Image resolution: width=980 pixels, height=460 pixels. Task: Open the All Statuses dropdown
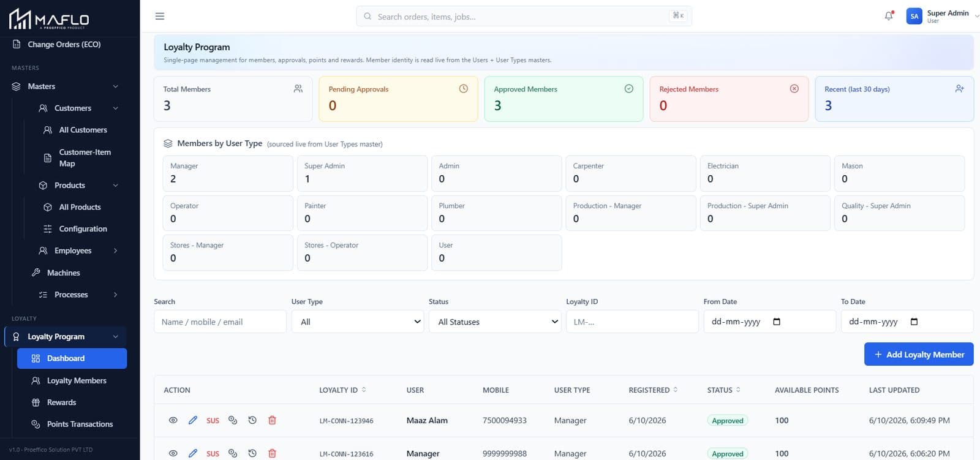pos(495,322)
